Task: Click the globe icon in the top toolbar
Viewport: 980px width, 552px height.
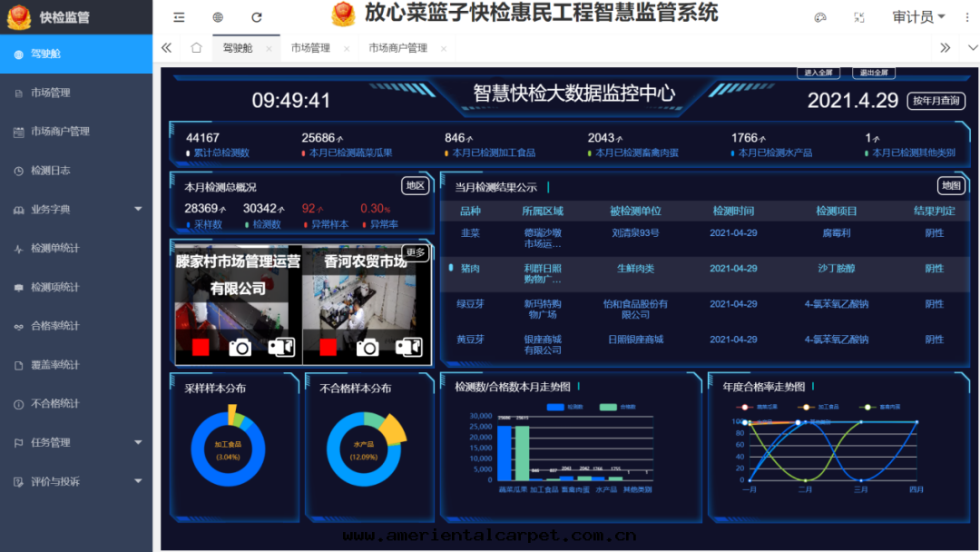Action: coord(216,16)
